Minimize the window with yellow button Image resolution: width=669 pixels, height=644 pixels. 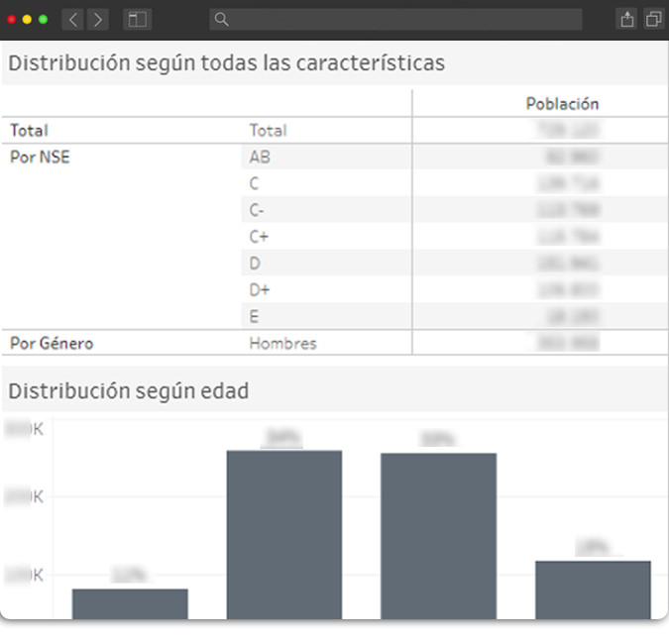[x=27, y=19]
